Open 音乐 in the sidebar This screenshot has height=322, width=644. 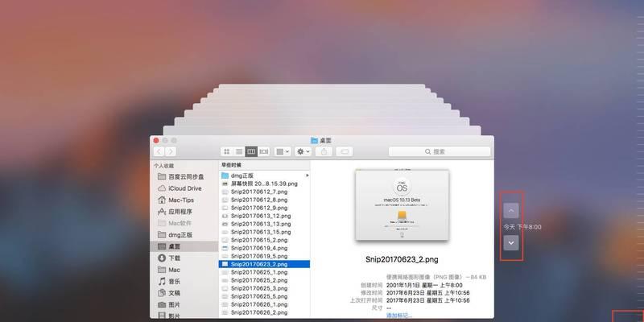(184, 281)
